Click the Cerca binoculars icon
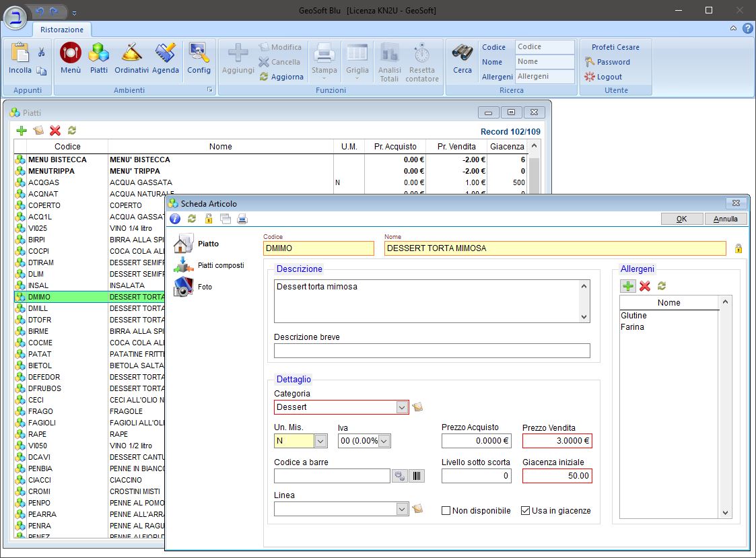 pyautogui.click(x=462, y=58)
